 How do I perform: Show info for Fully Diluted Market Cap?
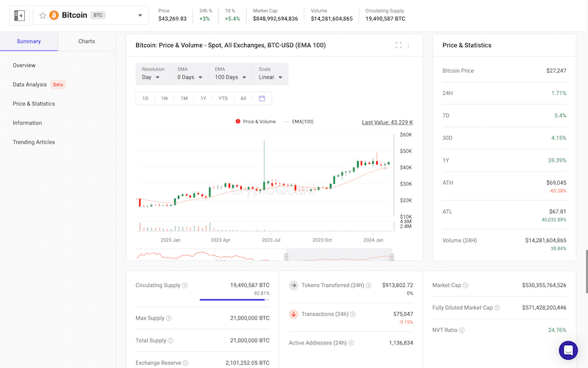pyautogui.click(x=498, y=308)
